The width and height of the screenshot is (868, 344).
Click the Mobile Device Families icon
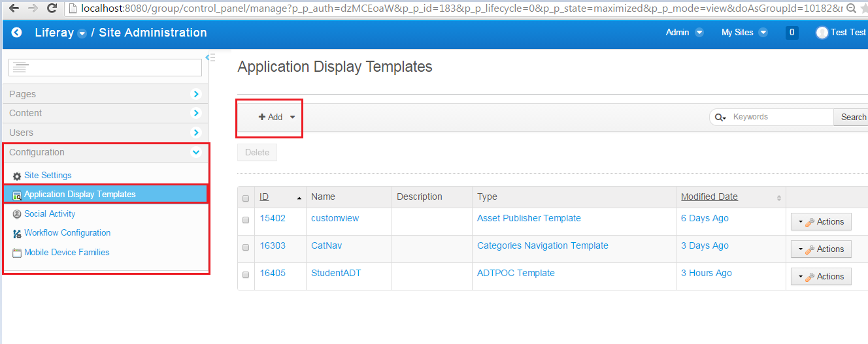coord(17,253)
